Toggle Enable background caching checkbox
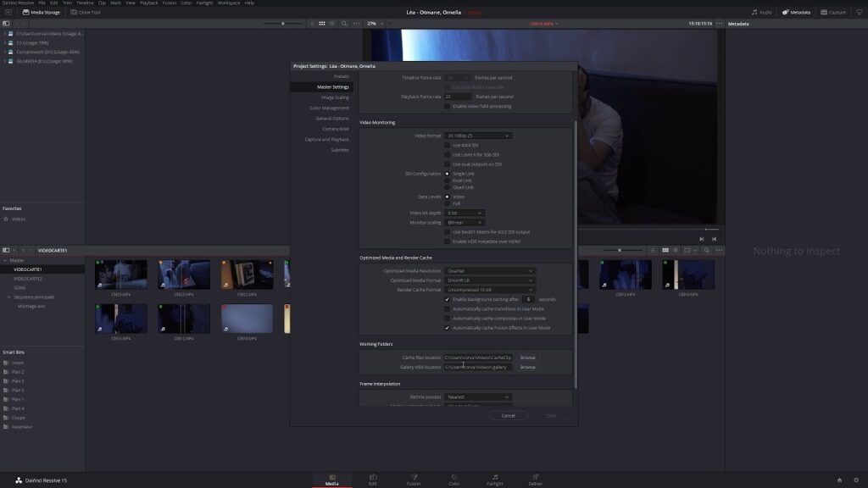868x488 pixels. (448, 299)
